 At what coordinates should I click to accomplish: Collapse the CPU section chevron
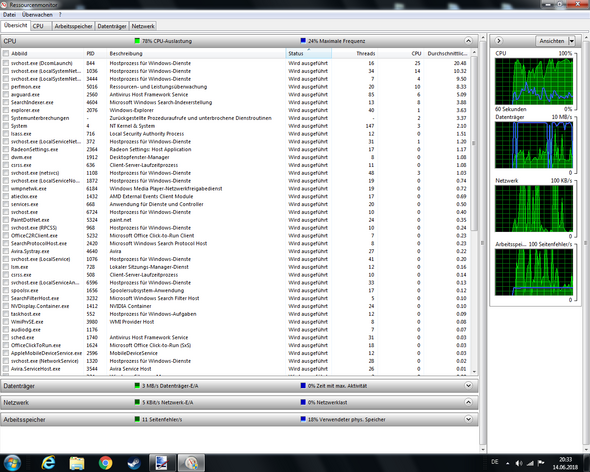pos(468,41)
